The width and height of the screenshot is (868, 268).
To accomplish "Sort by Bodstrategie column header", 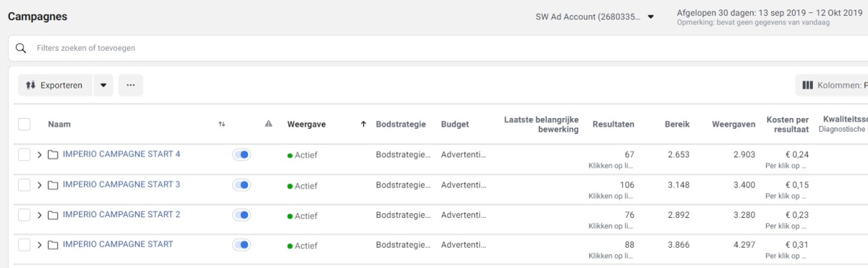I will [401, 125].
